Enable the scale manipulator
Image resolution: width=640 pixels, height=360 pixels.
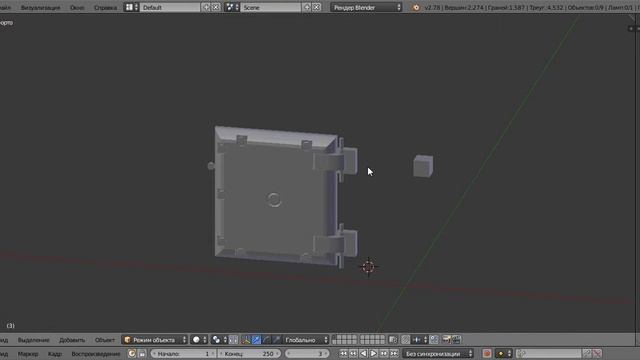(x=276, y=340)
